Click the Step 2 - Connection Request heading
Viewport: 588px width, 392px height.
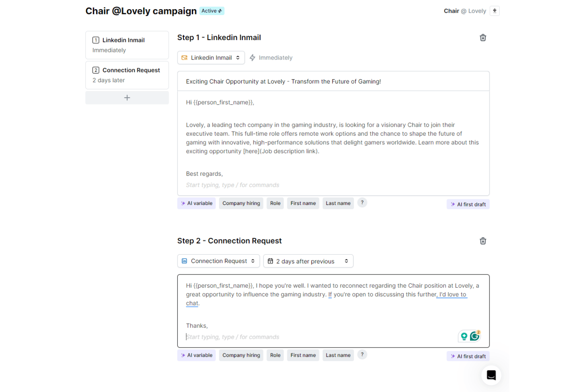[229, 241]
